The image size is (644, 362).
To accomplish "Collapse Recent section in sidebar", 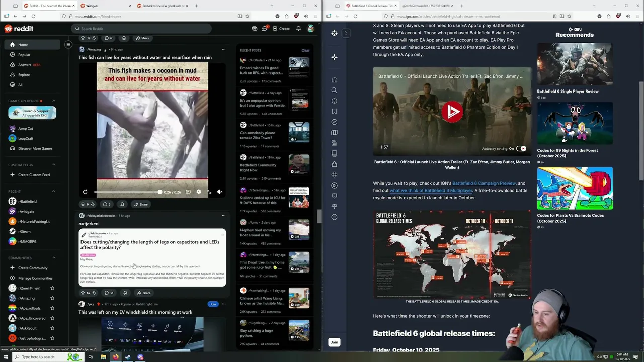I will click(54, 191).
